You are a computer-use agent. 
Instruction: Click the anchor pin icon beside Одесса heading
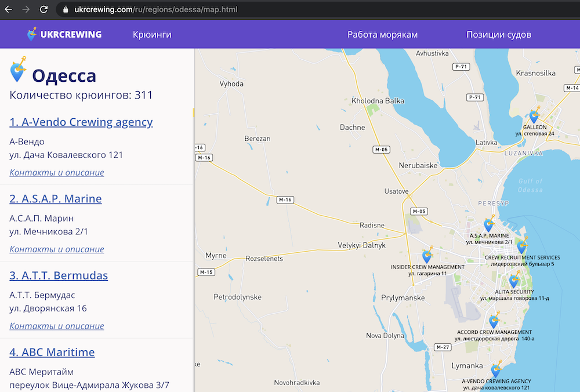pyautogui.click(x=18, y=70)
